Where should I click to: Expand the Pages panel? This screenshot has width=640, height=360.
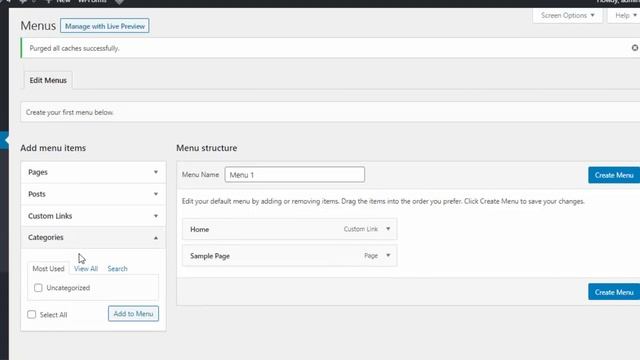93,172
